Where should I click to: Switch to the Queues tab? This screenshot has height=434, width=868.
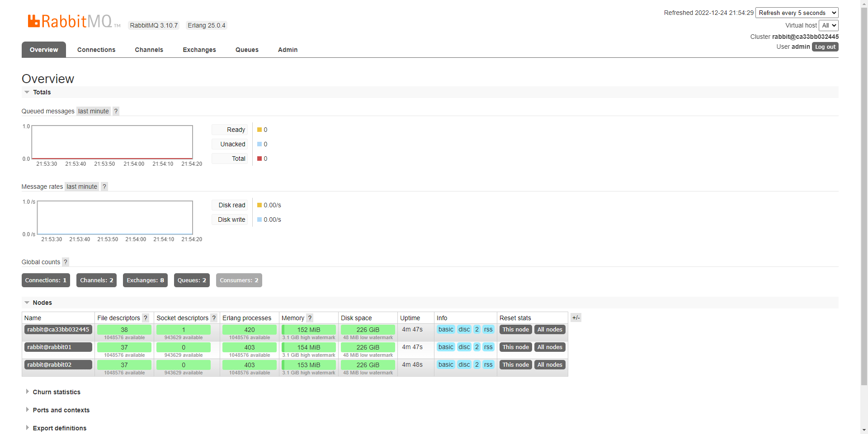click(x=246, y=50)
